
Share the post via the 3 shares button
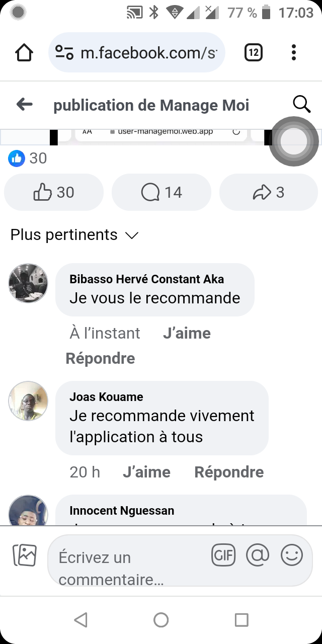click(x=269, y=192)
